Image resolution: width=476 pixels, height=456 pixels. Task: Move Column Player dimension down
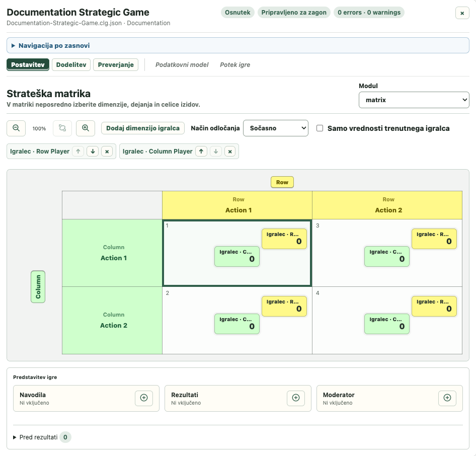click(216, 151)
